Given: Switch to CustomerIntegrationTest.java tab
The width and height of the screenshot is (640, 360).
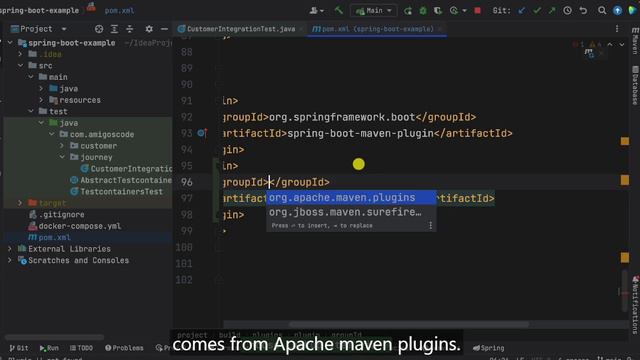Looking at the screenshot, I should click(240, 29).
